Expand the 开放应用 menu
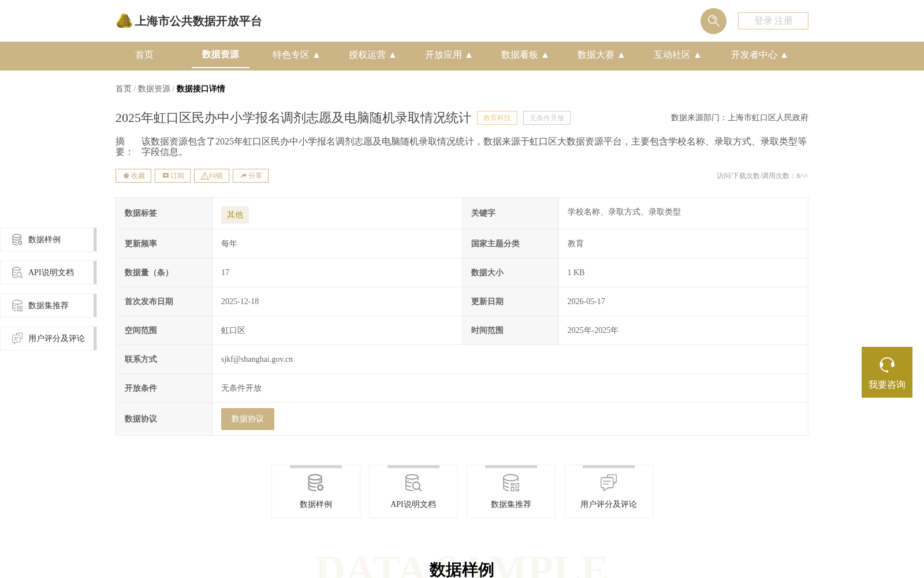The width and height of the screenshot is (924, 578). [449, 55]
